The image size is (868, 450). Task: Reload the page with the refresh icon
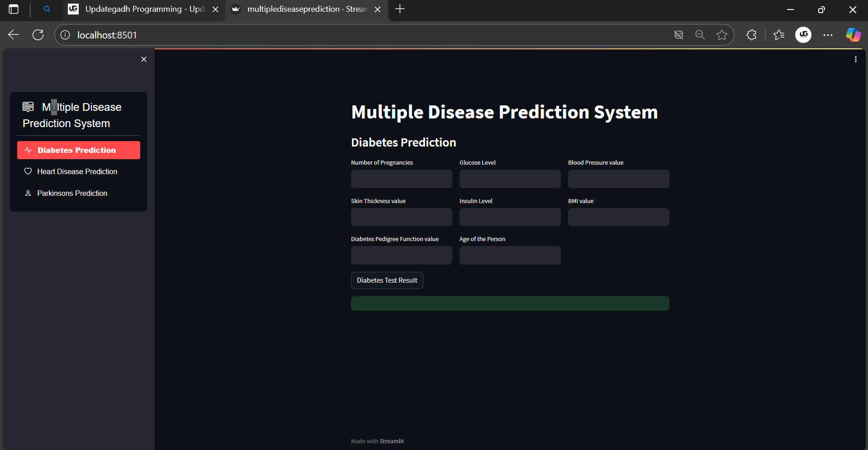click(x=38, y=34)
